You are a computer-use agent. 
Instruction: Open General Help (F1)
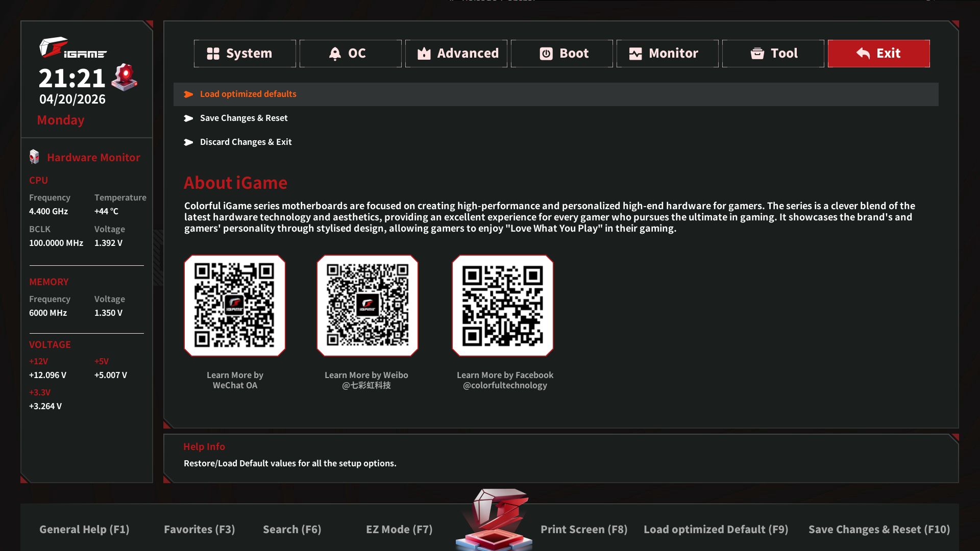point(84,530)
